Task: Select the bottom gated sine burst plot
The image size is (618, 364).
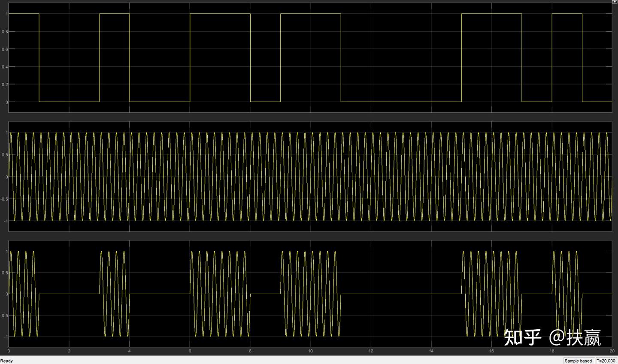Action: click(x=310, y=294)
